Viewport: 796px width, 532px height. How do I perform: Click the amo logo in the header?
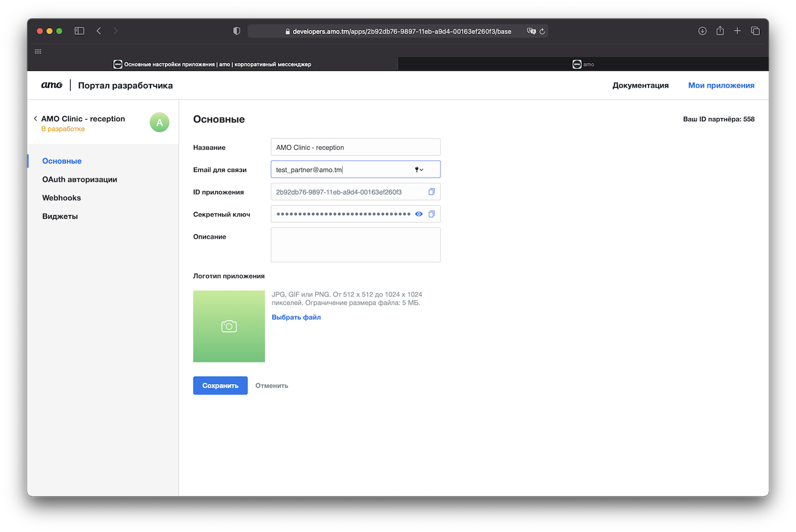52,85
